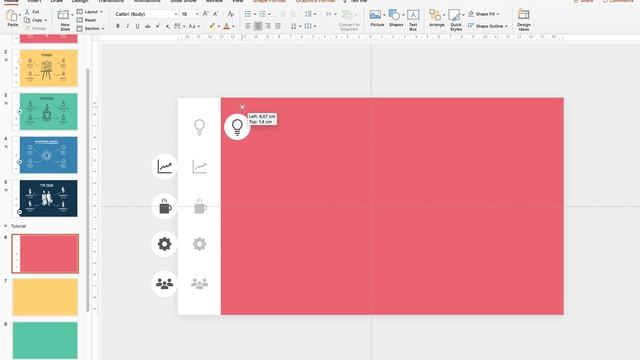Select slide 7 blank yellow thumbnail
Viewport: 640px width, 360px height.
[45, 297]
